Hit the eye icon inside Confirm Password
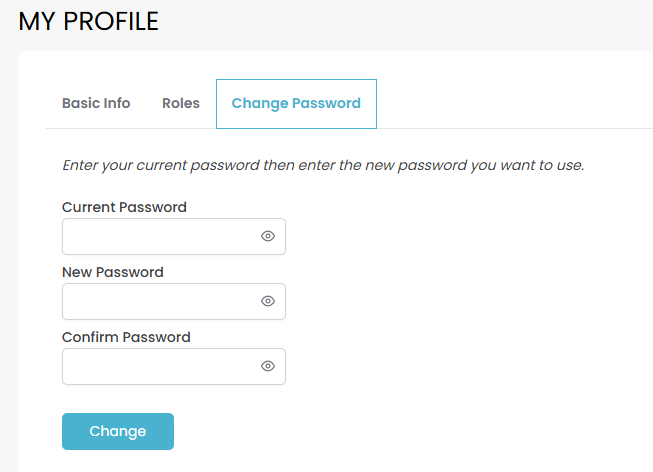The image size is (653, 472). pos(267,366)
